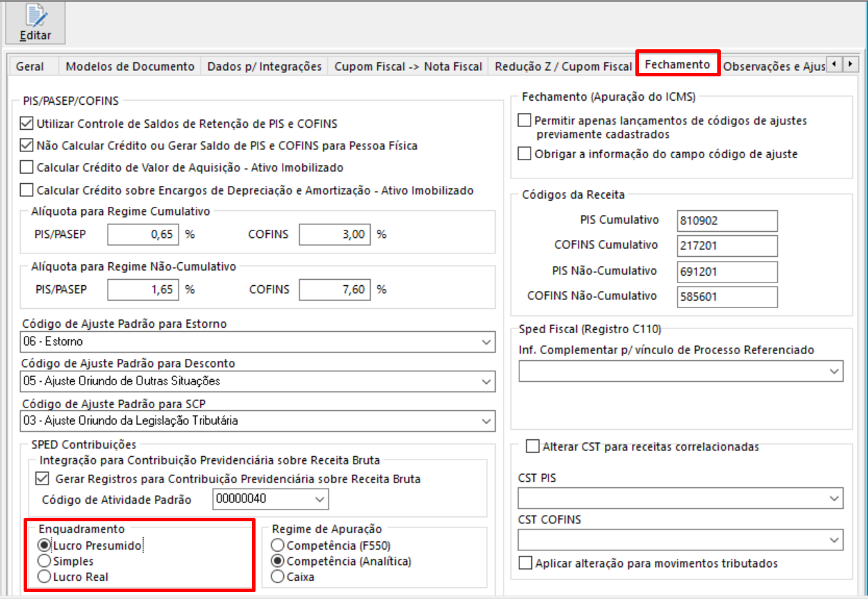Enable Calcular Crédito sobre Encargos de Depreciação
868x599 pixels.
[x=27, y=190]
